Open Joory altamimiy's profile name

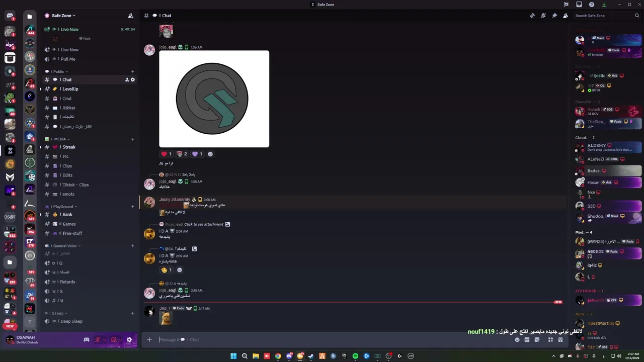point(175,200)
